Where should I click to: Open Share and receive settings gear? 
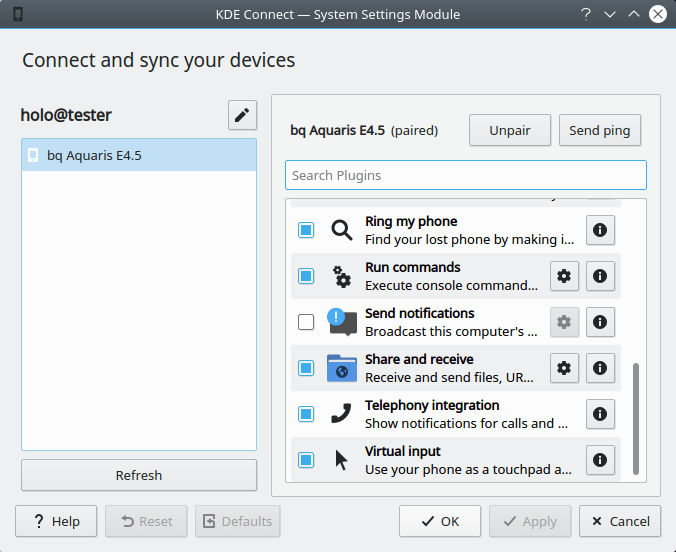[564, 368]
